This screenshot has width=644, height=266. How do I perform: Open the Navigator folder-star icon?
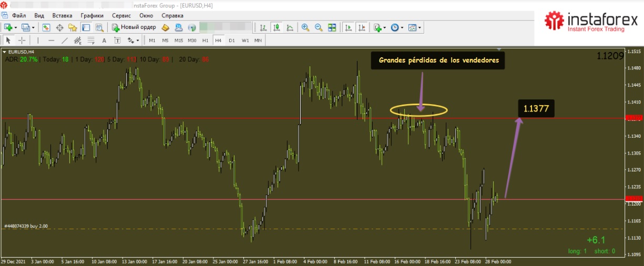pos(73,27)
